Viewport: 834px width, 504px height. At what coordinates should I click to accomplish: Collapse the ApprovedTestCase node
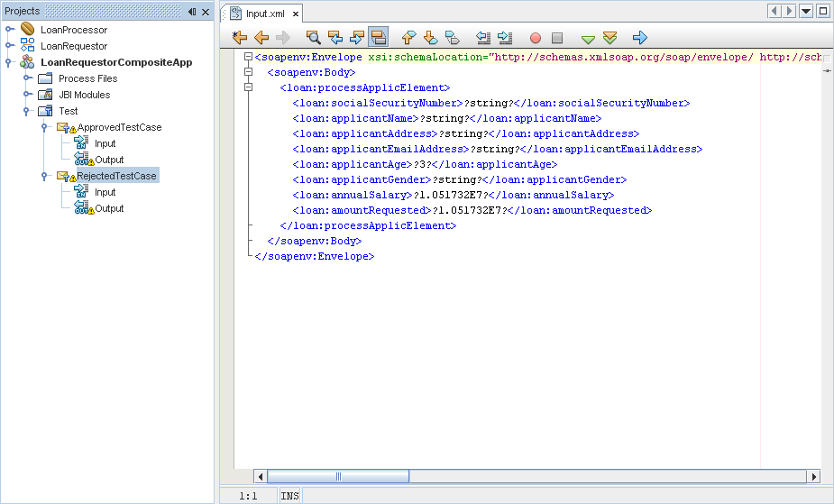pyautogui.click(x=44, y=127)
